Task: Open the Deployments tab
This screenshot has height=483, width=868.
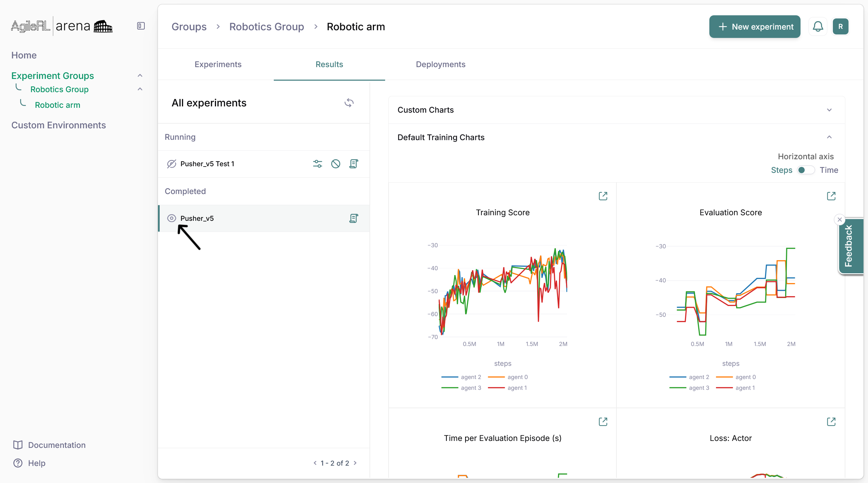Action: [x=440, y=64]
